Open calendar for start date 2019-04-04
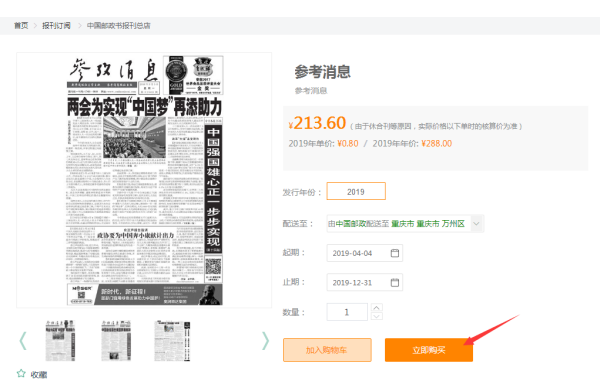The width and height of the screenshot is (600, 390). [x=395, y=253]
